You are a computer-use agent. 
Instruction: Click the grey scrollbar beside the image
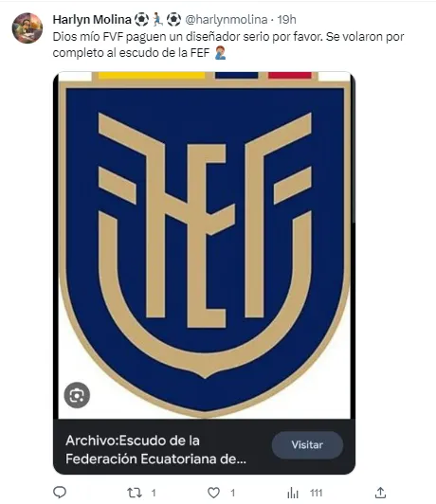354,151
